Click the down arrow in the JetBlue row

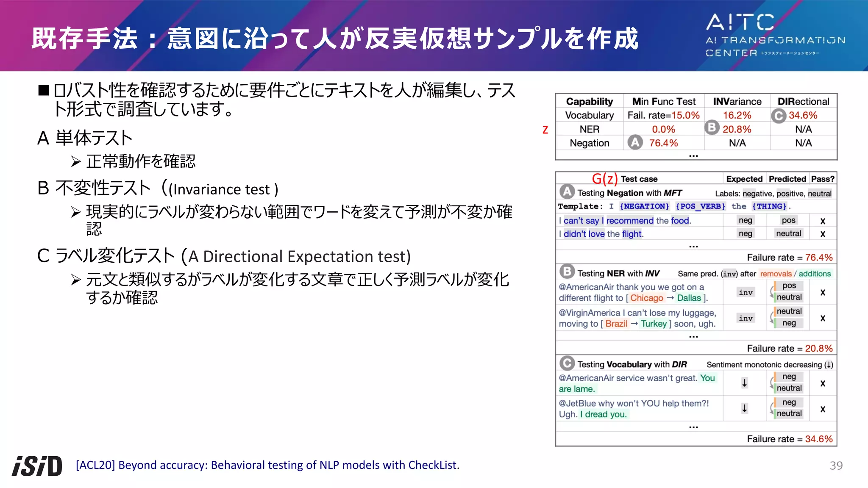744,408
